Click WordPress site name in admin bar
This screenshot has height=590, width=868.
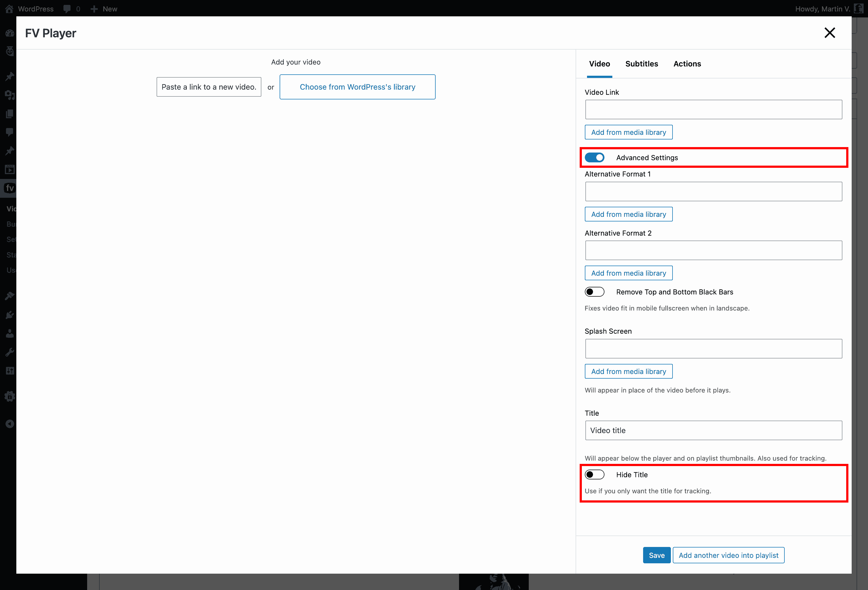coord(35,9)
